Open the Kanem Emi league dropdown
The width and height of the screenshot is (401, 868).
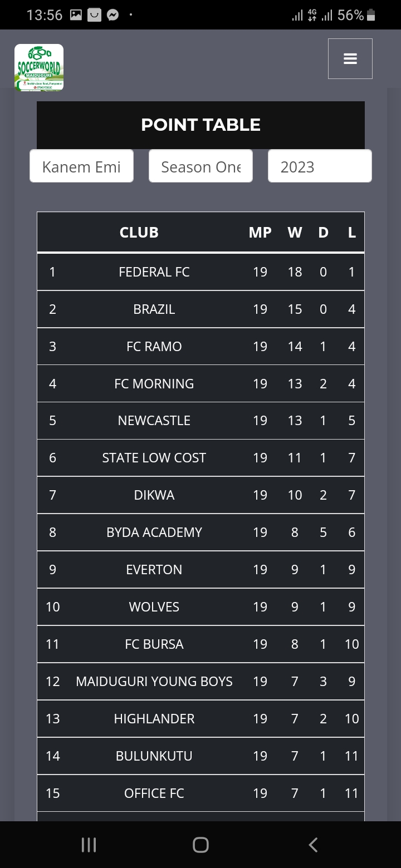[x=81, y=166]
